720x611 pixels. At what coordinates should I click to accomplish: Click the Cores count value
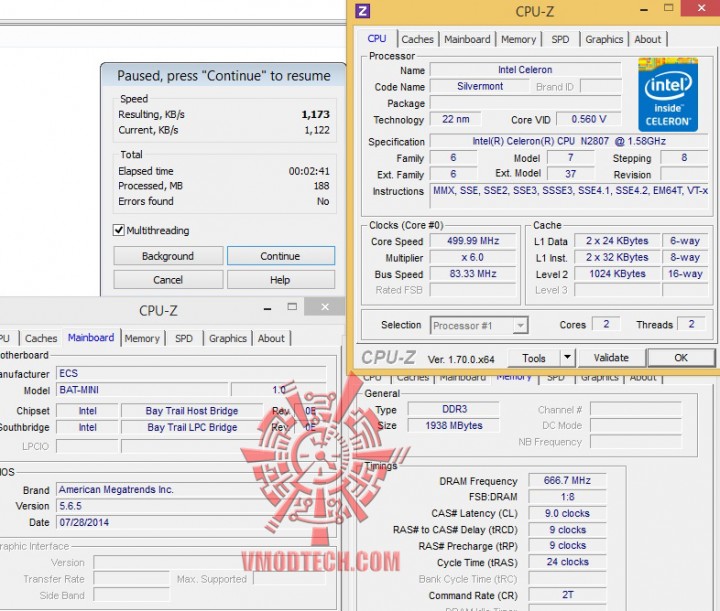coord(606,324)
